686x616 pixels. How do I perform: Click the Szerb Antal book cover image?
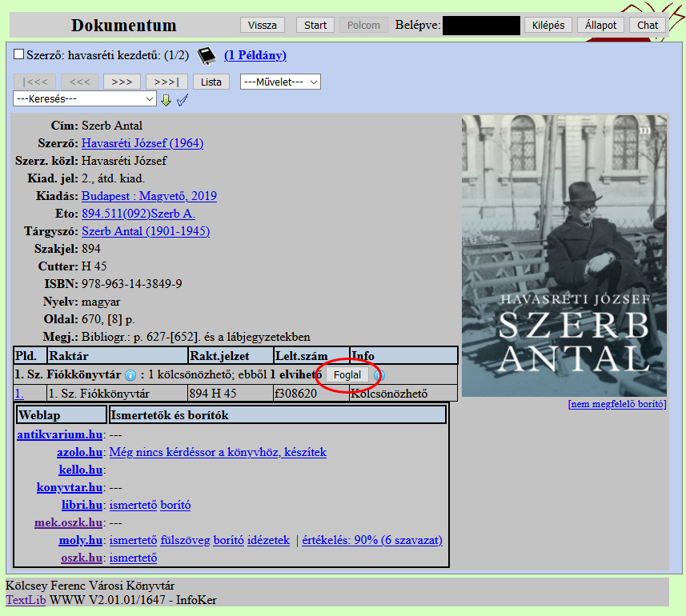click(564, 256)
